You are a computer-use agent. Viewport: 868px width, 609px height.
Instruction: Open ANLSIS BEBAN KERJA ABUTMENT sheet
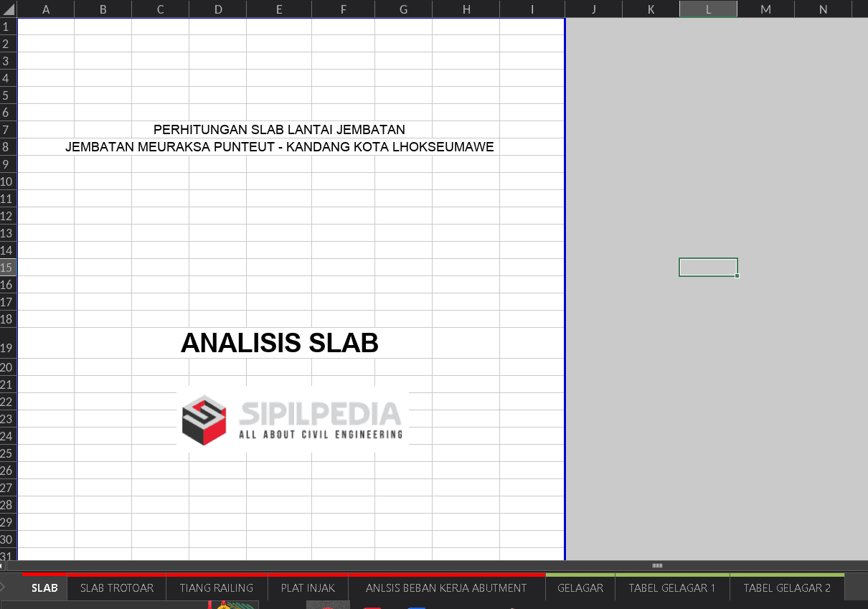coord(446,588)
